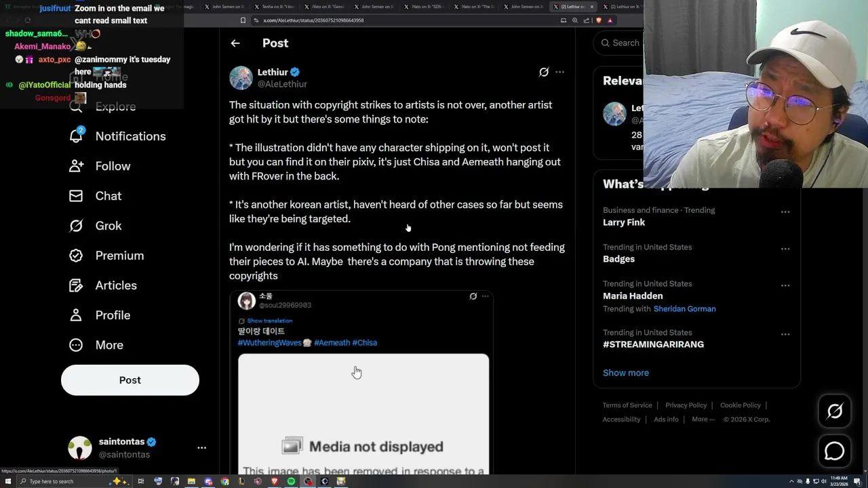Open Articles from the sidebar icon
The image size is (868, 488).
(x=76, y=285)
